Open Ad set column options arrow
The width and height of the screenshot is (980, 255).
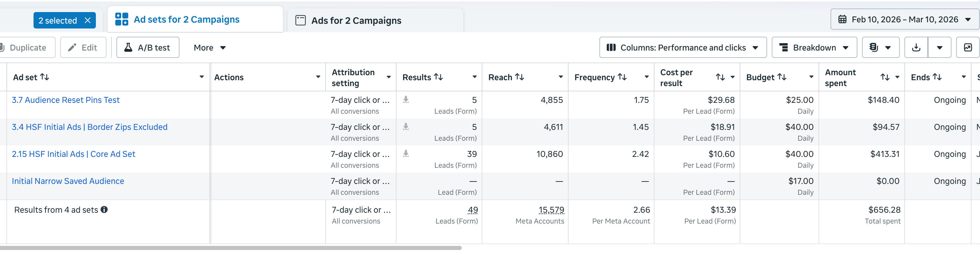[x=202, y=77]
